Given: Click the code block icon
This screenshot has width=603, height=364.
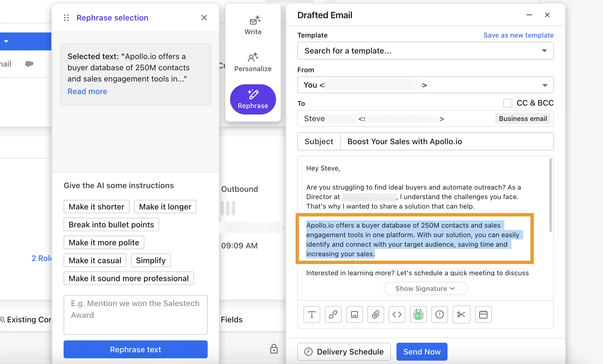Looking at the screenshot, I should pos(397,314).
